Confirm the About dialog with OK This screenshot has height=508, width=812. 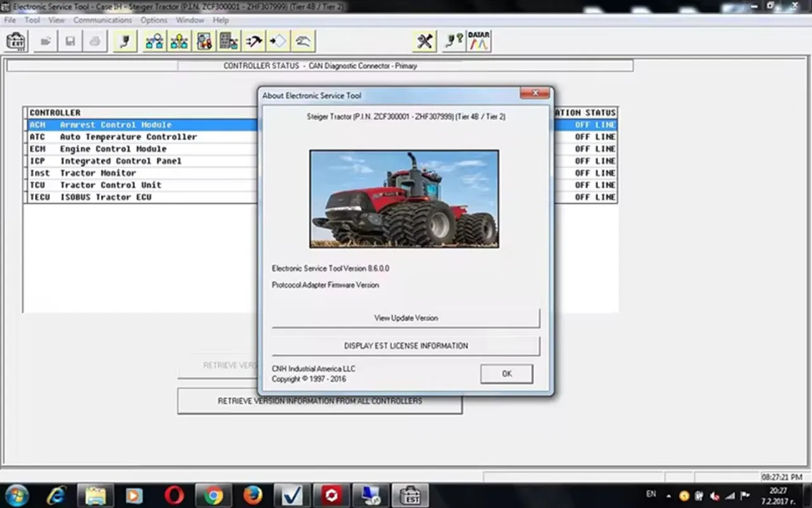506,374
